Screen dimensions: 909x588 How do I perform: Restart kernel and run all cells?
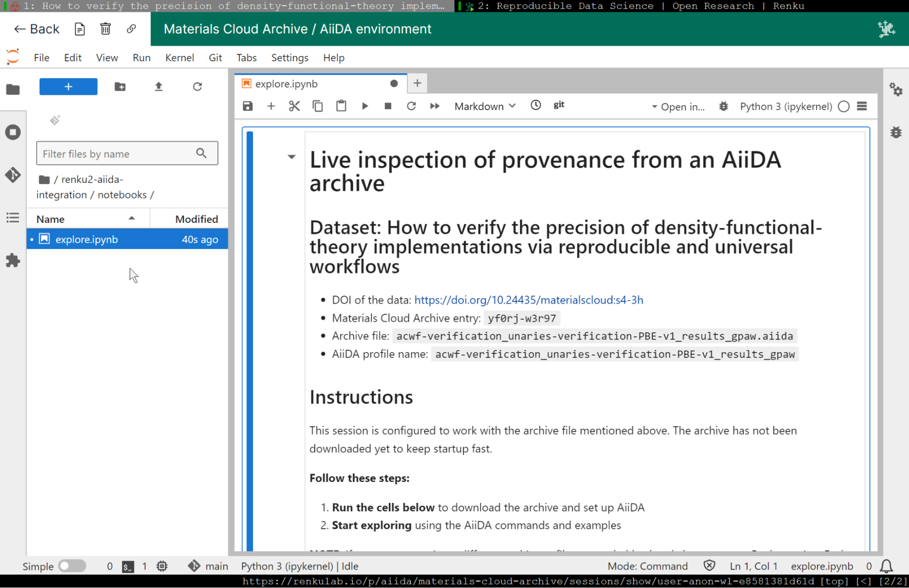point(435,106)
